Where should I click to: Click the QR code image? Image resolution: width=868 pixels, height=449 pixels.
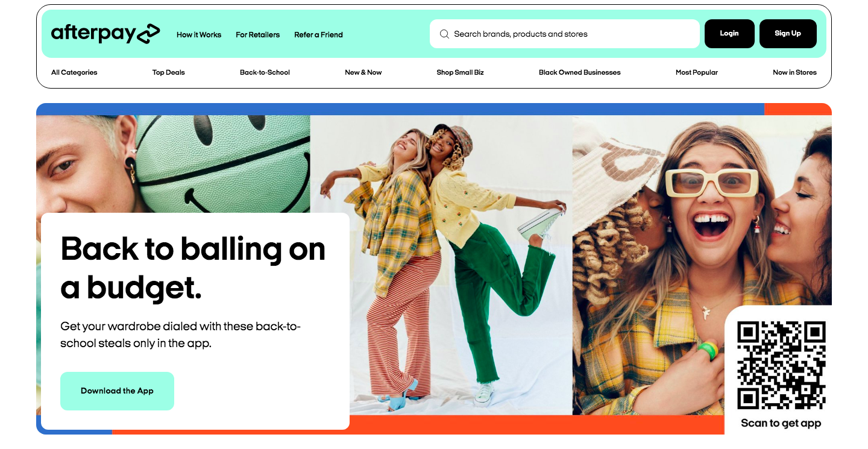[781, 365]
